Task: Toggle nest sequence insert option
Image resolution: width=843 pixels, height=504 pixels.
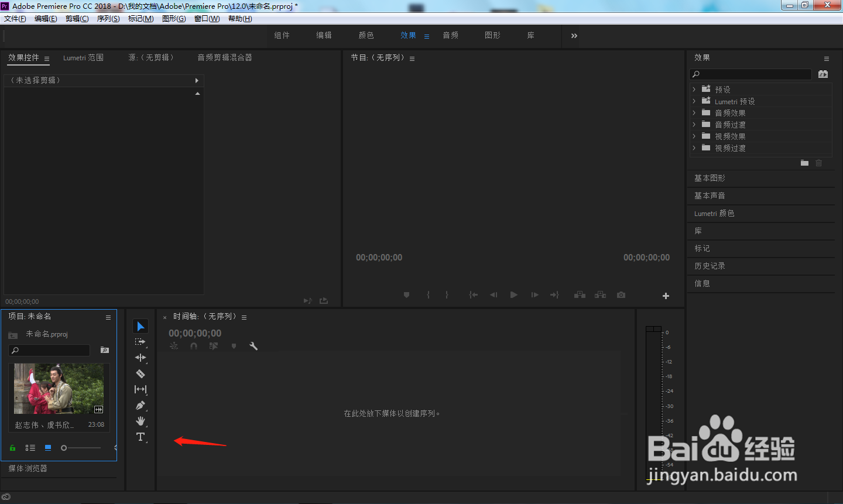Action: pos(174,346)
